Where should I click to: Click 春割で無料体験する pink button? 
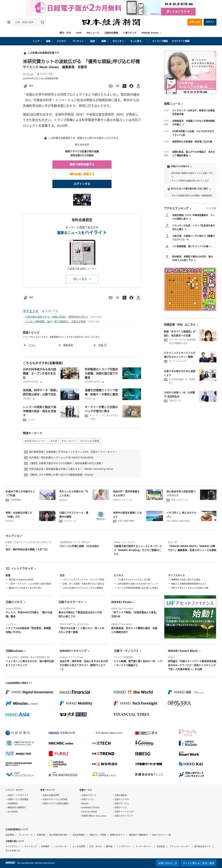pyautogui.click(x=82, y=164)
